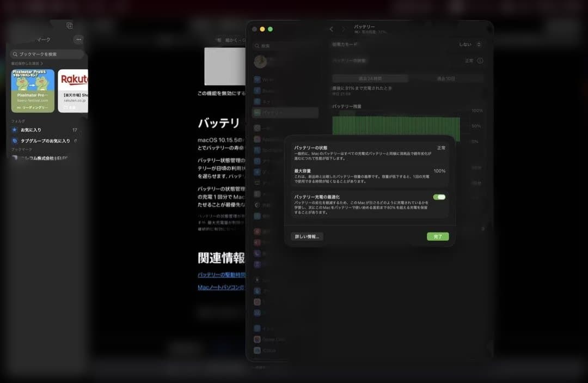Select Wi-Fi in the settings sidebar
Image resolution: width=588 pixels, height=383 pixels.
point(267,80)
